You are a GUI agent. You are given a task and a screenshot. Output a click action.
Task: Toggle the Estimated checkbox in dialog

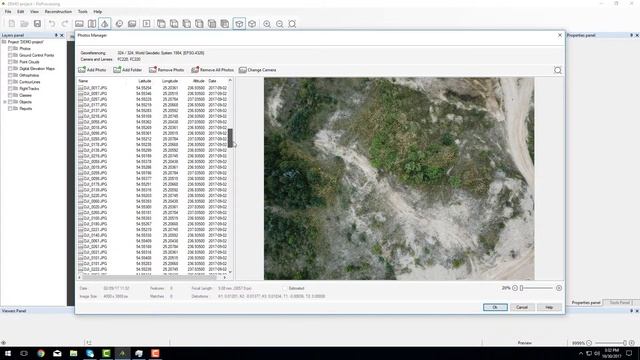285,288
